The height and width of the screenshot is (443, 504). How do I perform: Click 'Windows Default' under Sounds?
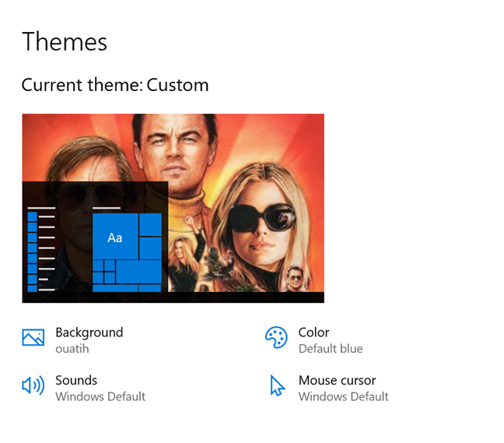pos(100,396)
